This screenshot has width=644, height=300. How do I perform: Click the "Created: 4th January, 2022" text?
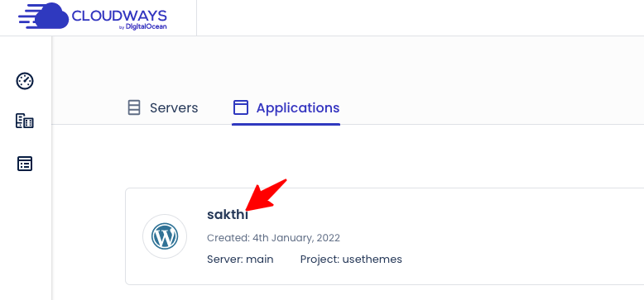click(273, 238)
